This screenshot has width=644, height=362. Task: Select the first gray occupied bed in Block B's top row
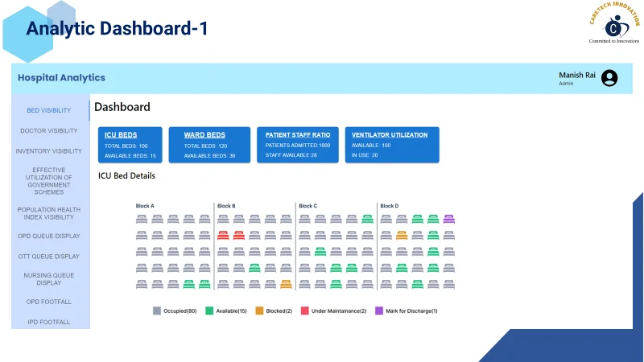coord(223,219)
